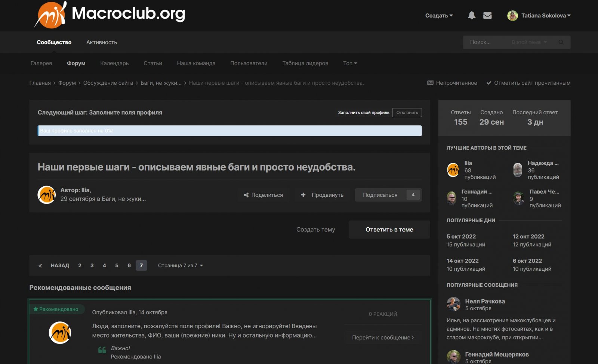Expand the Создать dropdown menu
Image resolution: width=598 pixels, height=364 pixels.
click(x=439, y=15)
